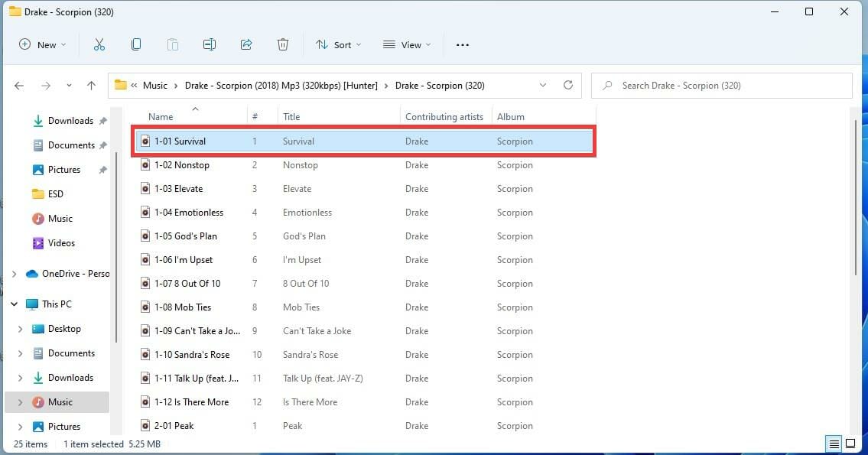The width and height of the screenshot is (868, 455).
Task: Open the Sort dropdown menu
Action: pyautogui.click(x=338, y=45)
